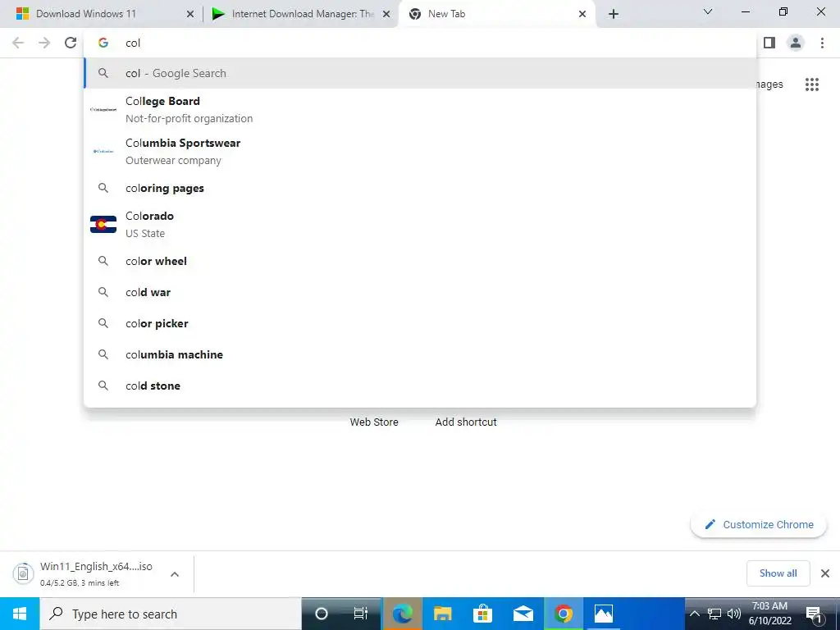Open the clock and date in taskbar

tap(769, 614)
